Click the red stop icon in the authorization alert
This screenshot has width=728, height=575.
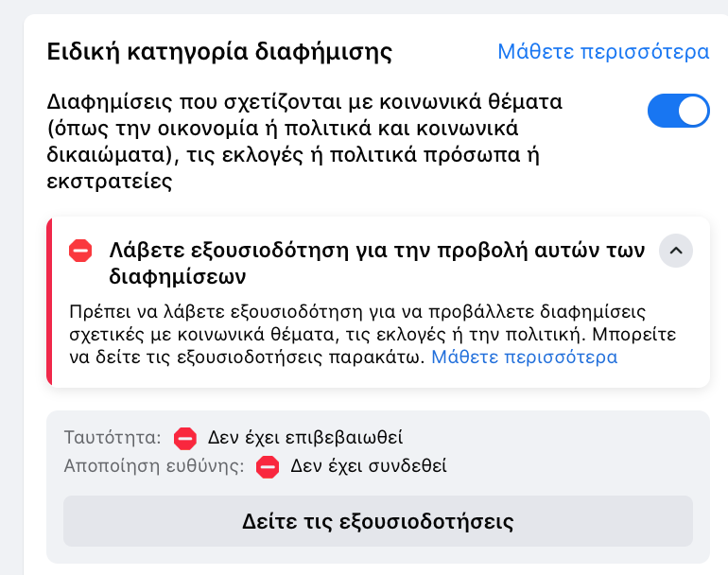pyautogui.click(x=81, y=252)
